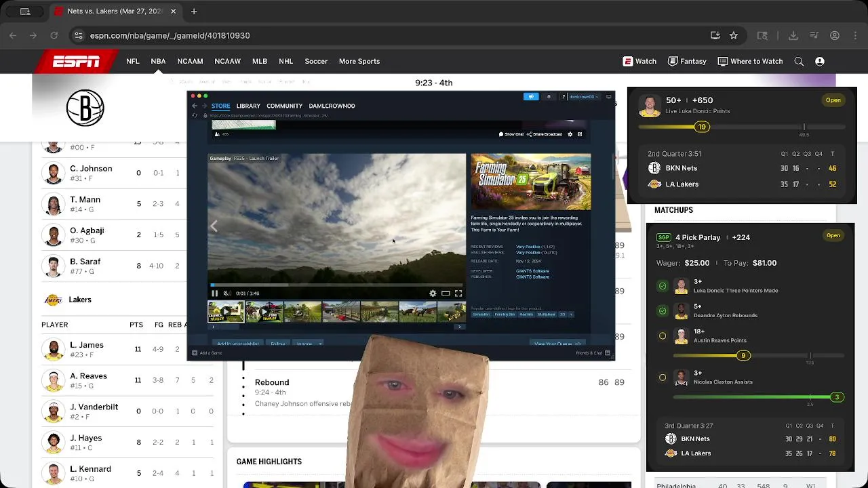Click the Brooklyn Nets logo
This screenshot has height=488, width=868.
(x=85, y=108)
